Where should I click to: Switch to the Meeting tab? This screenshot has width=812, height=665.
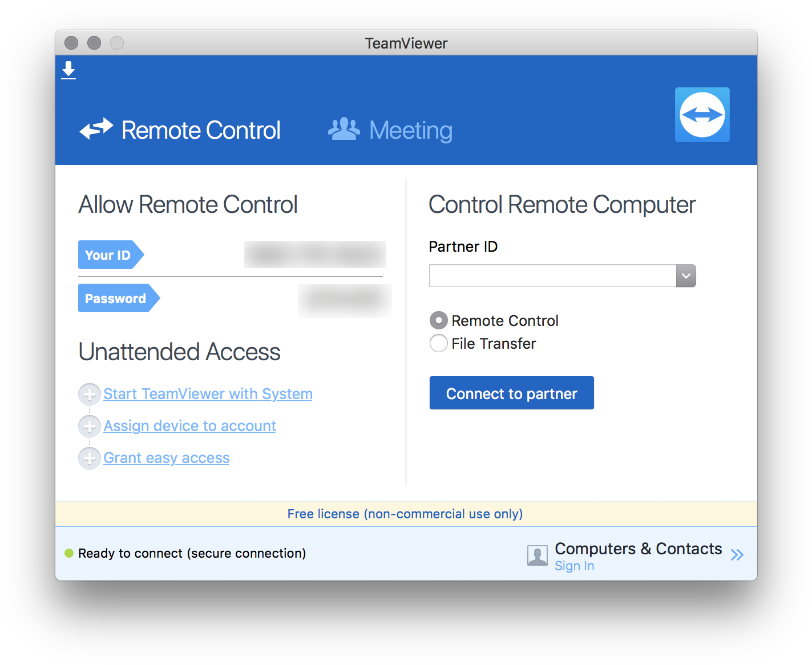[410, 130]
